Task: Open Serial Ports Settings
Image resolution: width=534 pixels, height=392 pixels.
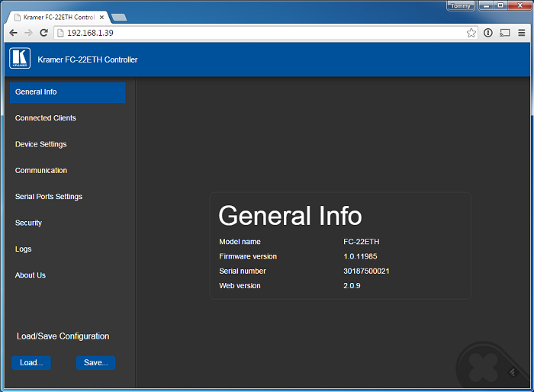Action: point(49,197)
